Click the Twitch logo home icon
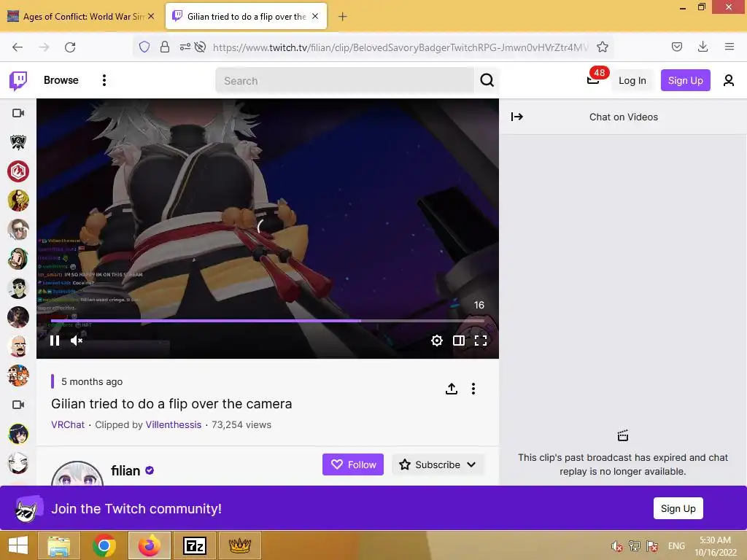 click(x=18, y=80)
